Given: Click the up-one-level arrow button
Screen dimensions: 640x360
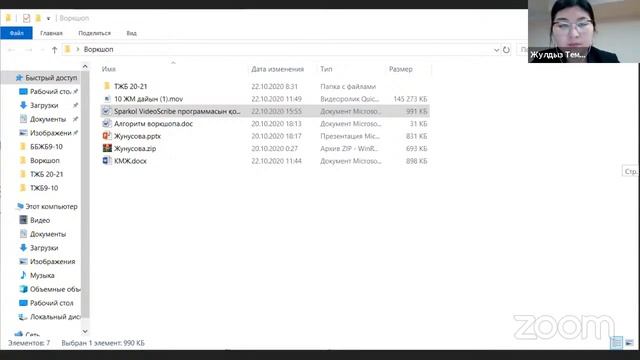Looking at the screenshot, I should (x=54, y=50).
